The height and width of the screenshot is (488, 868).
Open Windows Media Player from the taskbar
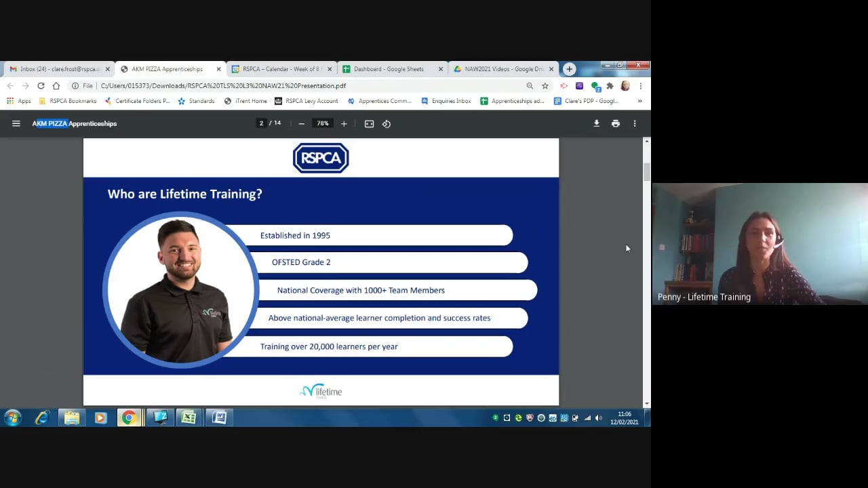coord(100,418)
